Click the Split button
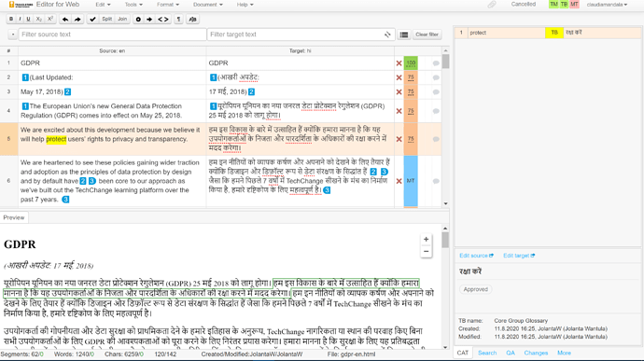Screen dimensions: 644x361 106,19
